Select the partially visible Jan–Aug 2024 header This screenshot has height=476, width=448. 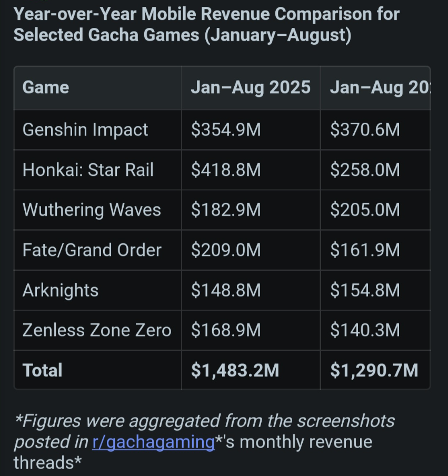click(380, 87)
